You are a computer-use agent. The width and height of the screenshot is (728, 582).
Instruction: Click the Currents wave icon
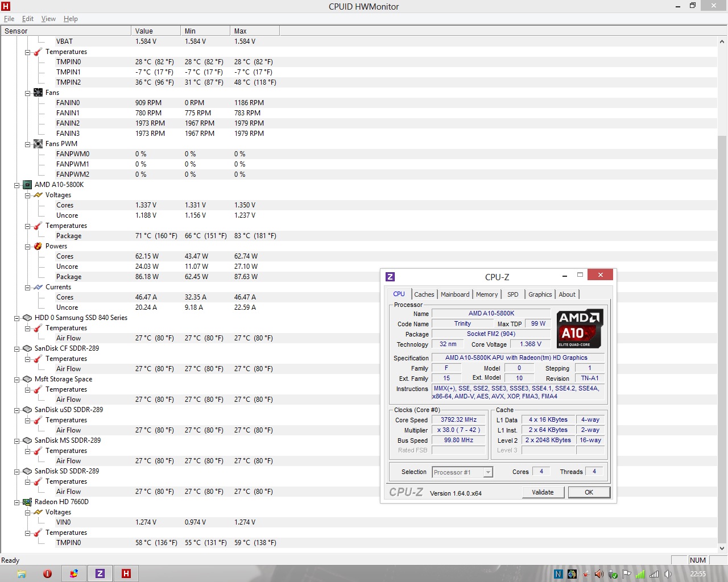point(38,287)
